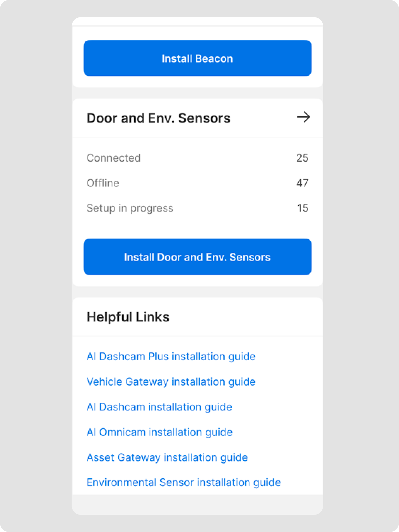Open Environmental Sensor installation guide link
The height and width of the screenshot is (532, 399).
point(184,483)
